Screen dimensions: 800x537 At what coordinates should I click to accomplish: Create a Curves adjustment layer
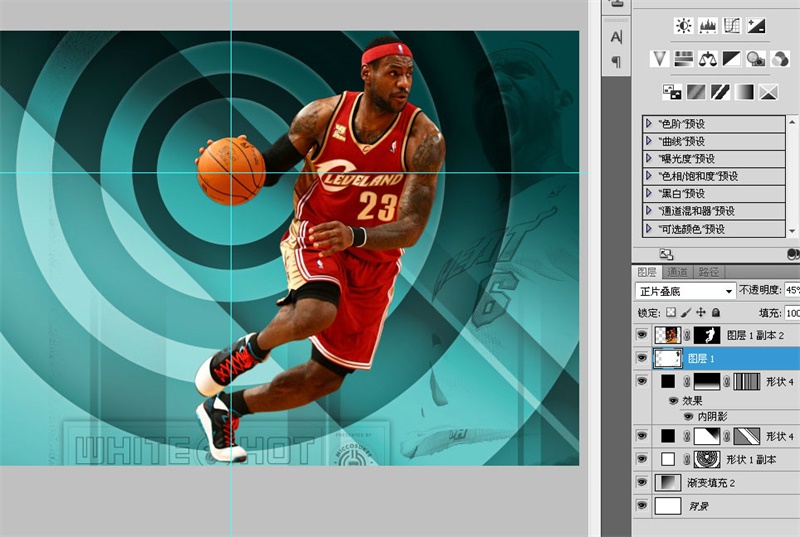(x=733, y=26)
